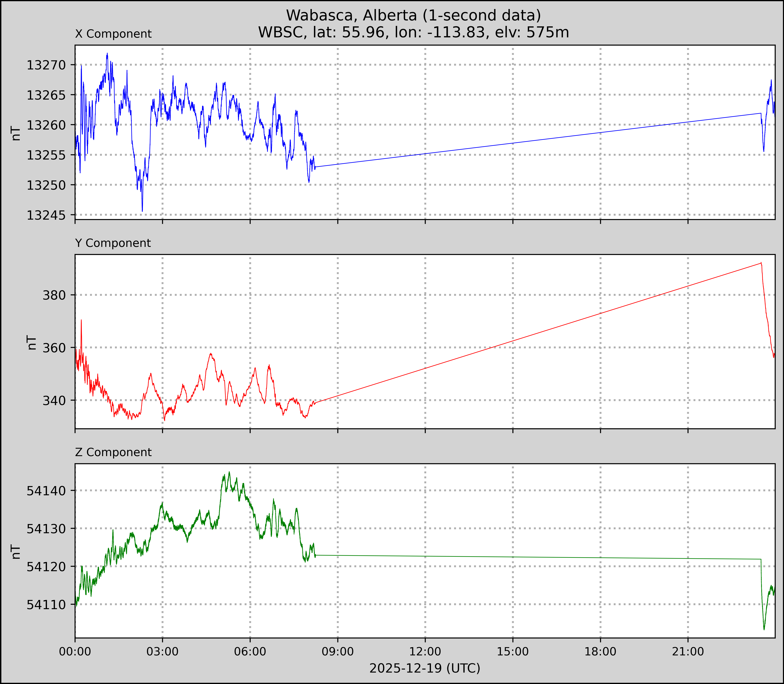This screenshot has width=784, height=684.
Task: Click the 21:00 time axis label
Action: 688,652
